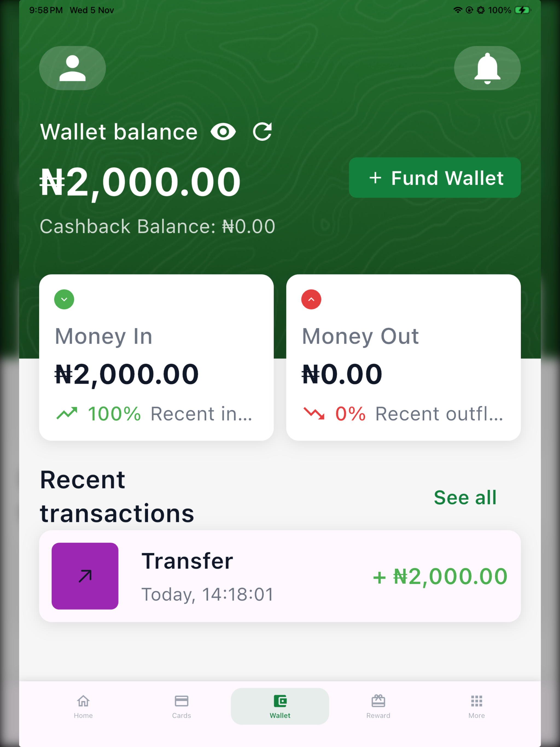Click the Fund Wallet button
Image resolution: width=560 pixels, height=747 pixels.
pos(435,178)
